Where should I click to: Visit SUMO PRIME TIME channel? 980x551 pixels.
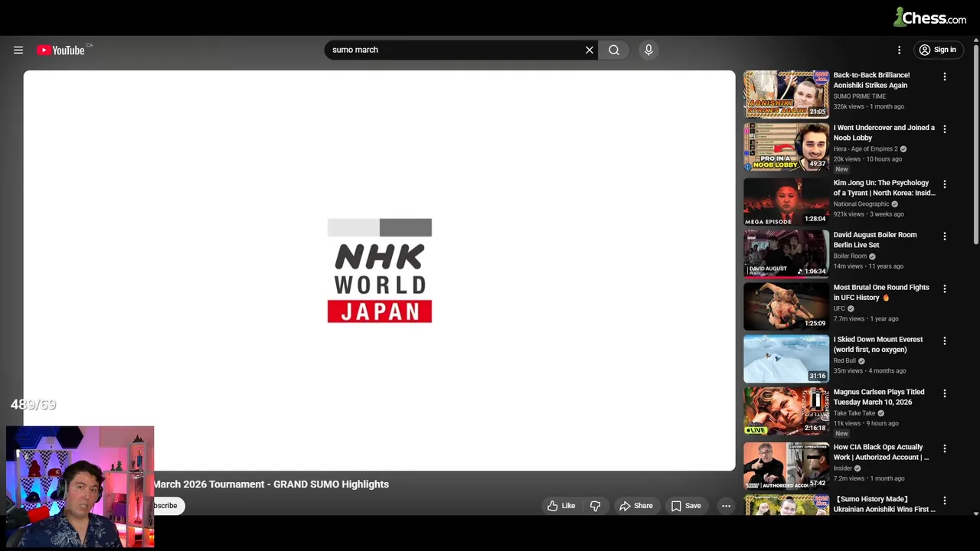click(x=859, y=96)
